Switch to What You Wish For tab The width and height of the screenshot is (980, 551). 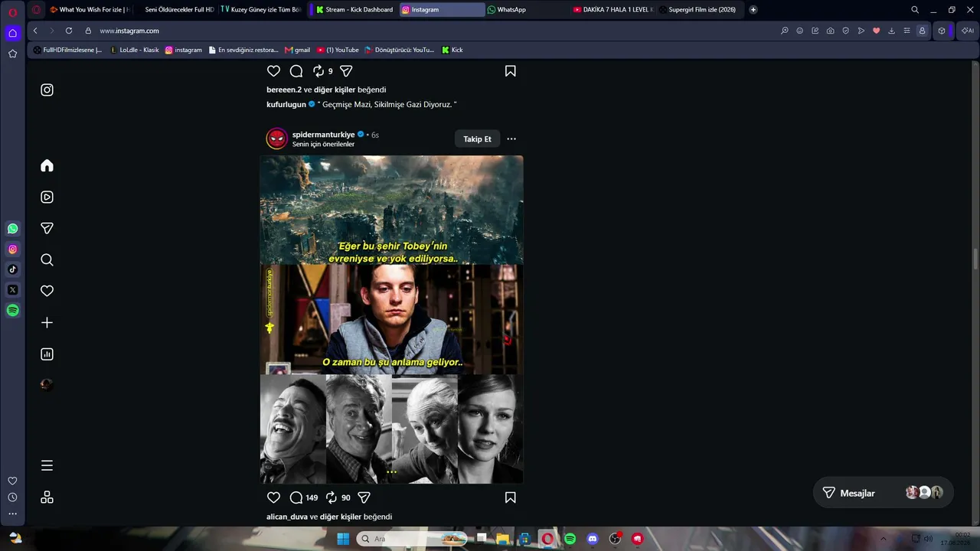(x=90, y=10)
